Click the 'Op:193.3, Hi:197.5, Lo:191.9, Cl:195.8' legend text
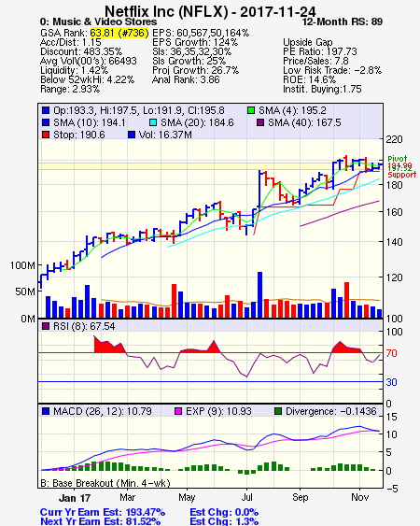 (x=139, y=110)
